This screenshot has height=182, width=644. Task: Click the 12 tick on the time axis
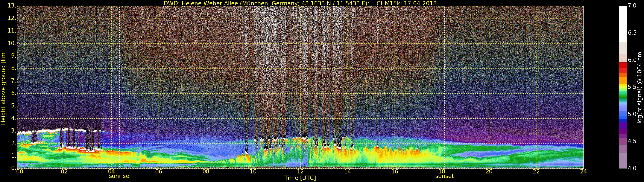(x=300, y=172)
